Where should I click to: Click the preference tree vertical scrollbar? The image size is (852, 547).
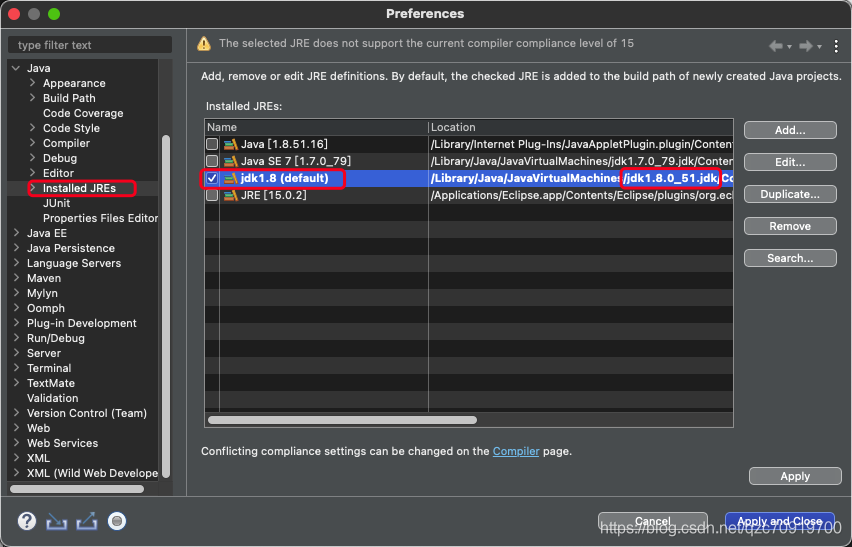[166, 307]
